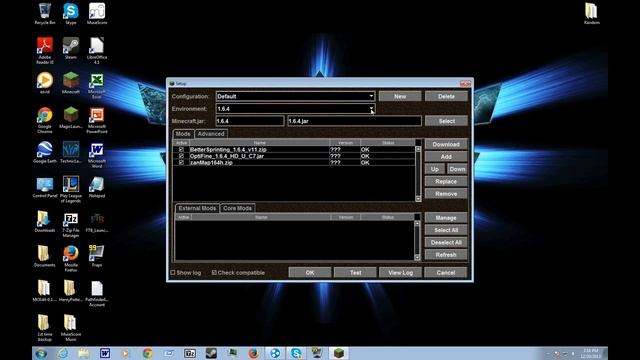Click the external mods list up scroll arrow
This screenshot has height=360, width=640.
(x=417, y=224)
